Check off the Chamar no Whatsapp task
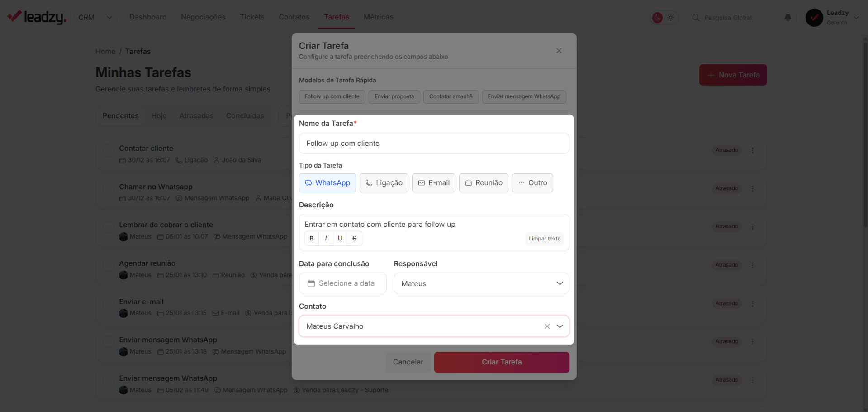This screenshot has height=412, width=868. pyautogui.click(x=108, y=188)
